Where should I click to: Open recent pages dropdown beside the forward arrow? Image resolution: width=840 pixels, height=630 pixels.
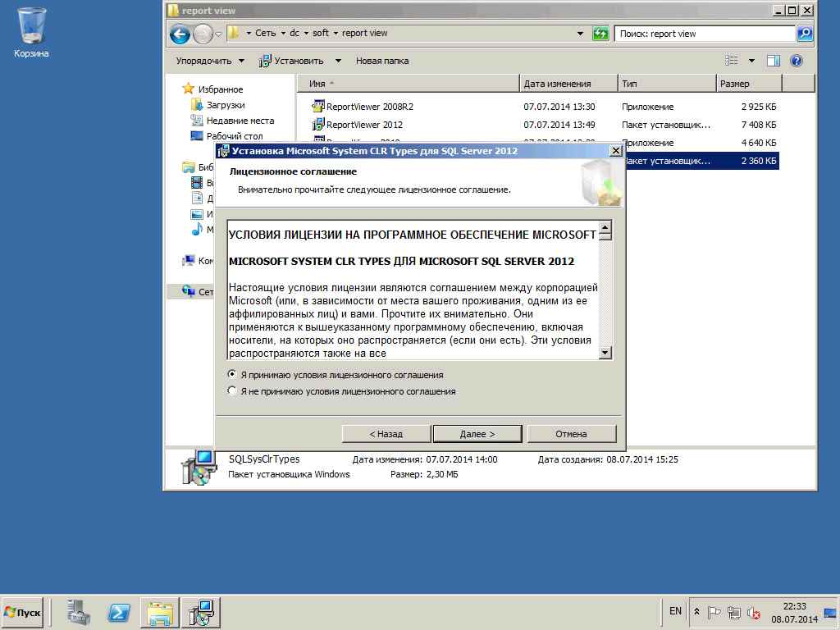[x=218, y=34]
